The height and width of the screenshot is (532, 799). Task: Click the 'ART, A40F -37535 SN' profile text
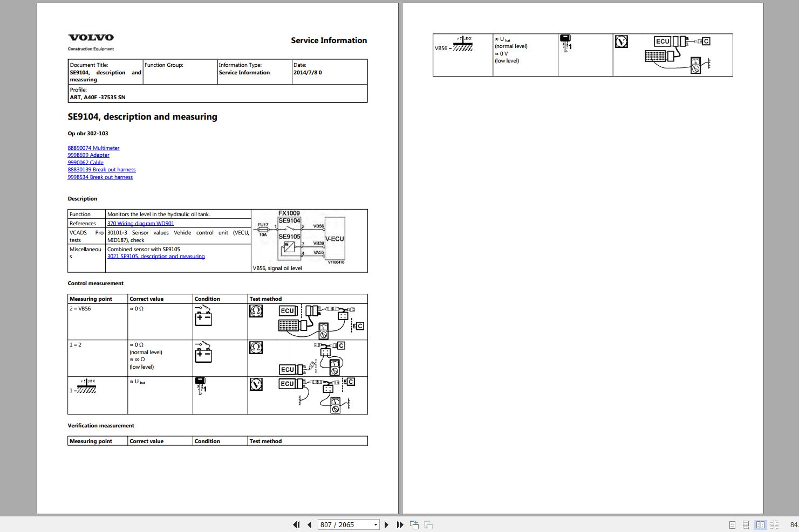98,98
